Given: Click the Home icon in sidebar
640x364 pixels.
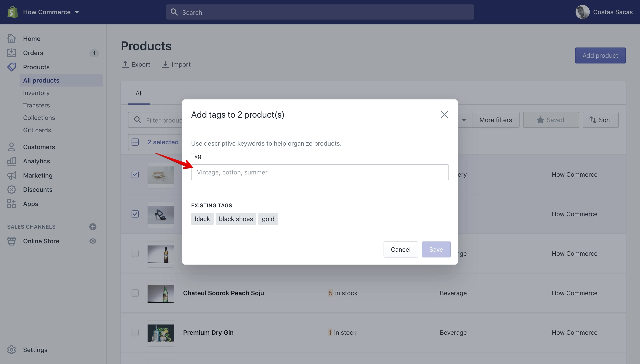Looking at the screenshot, I should point(12,38).
